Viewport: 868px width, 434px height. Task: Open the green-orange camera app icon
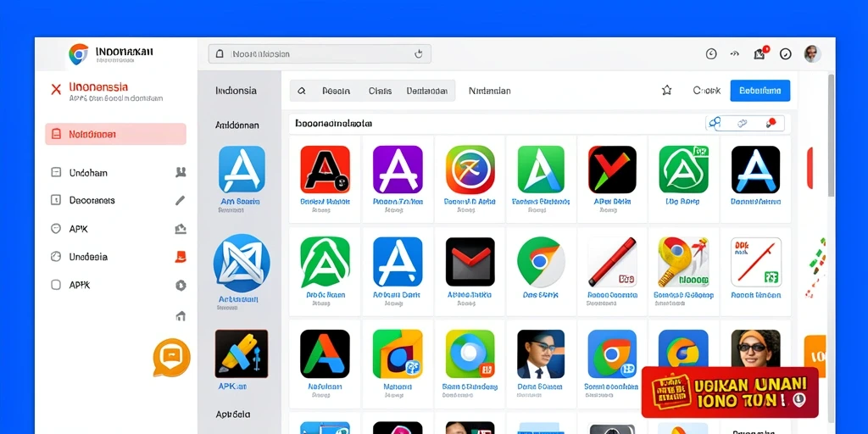pos(398,353)
